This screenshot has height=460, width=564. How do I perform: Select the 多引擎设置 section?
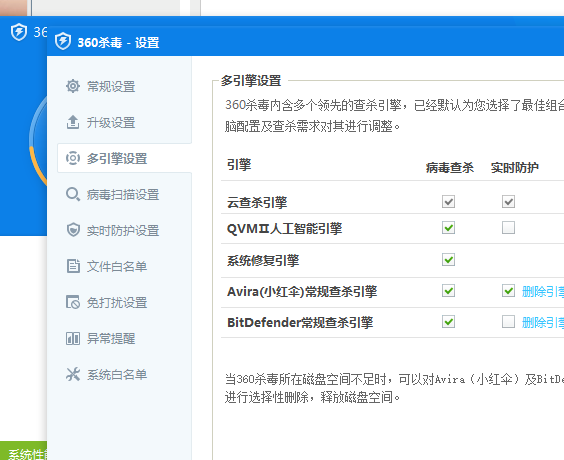coord(124,158)
